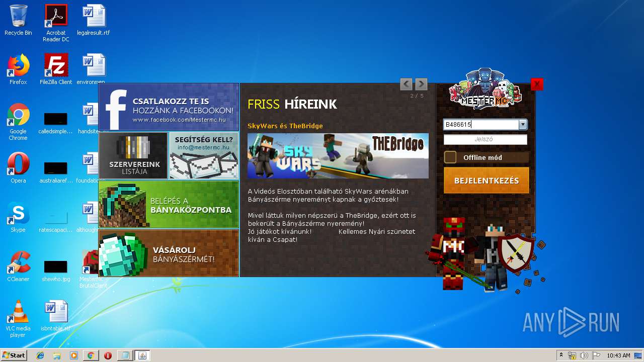This screenshot has height=362, width=644.
Task: Open the Szervereink listája server list tile
Action: coord(133,155)
